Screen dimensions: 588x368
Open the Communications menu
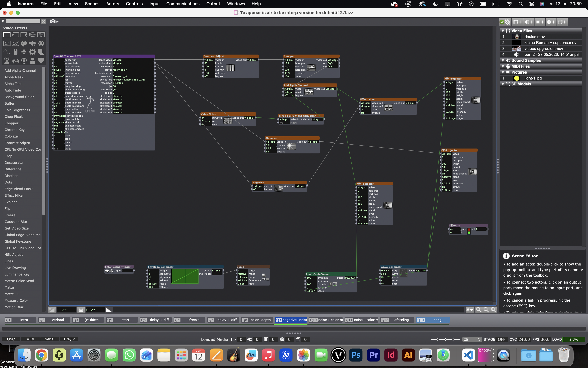click(183, 4)
